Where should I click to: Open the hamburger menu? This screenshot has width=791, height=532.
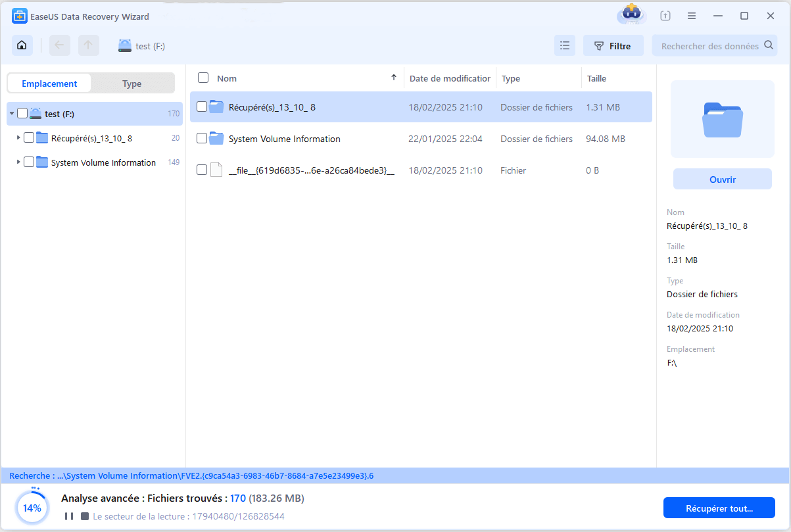[x=692, y=16]
